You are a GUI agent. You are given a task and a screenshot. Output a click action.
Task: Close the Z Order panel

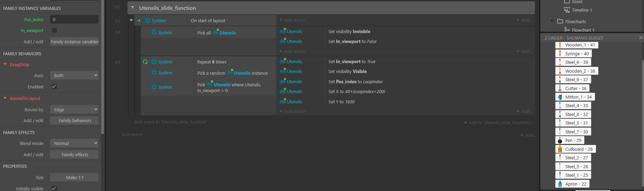[641, 38]
